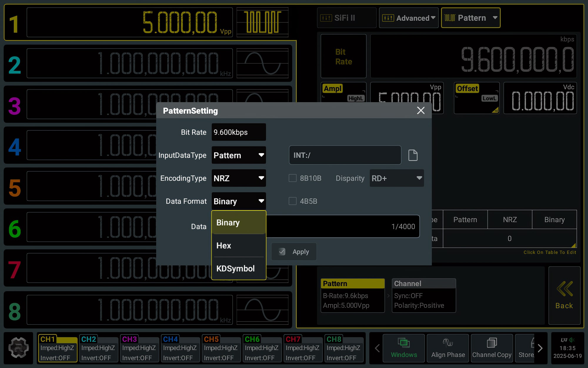Open the Windows icon button

tap(404, 348)
